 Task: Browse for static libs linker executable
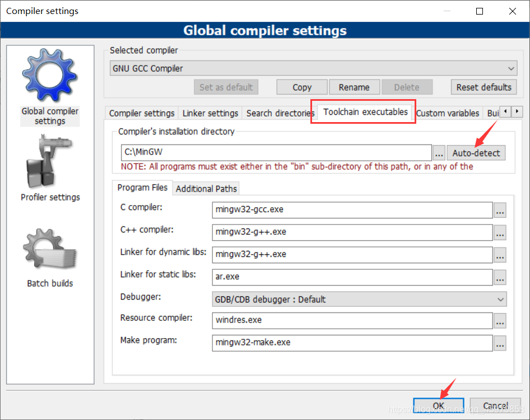pos(500,277)
